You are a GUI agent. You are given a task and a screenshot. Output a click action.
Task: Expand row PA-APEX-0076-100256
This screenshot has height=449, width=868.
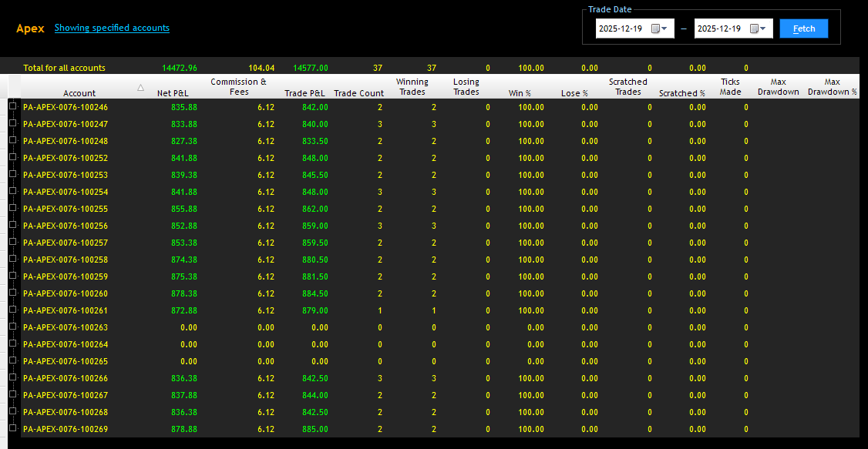(x=12, y=225)
